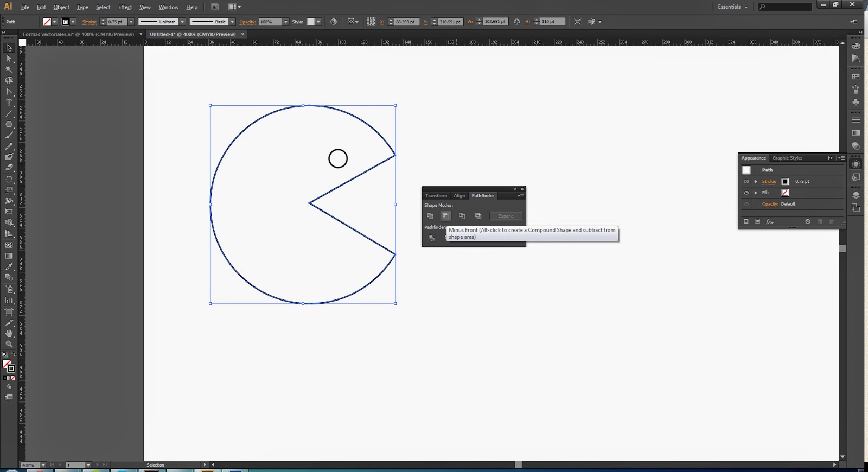Open Uniform variable width profile dropdown
This screenshot has height=472, width=868.
pyautogui.click(x=182, y=22)
